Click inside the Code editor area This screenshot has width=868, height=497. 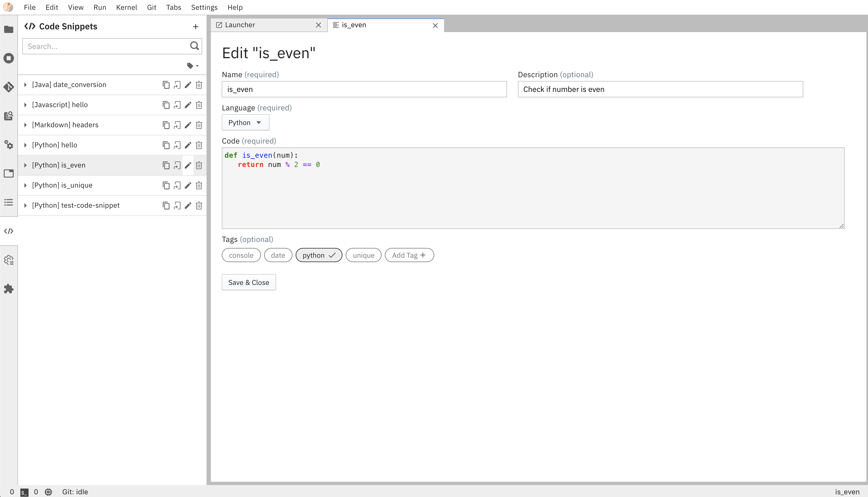coord(533,188)
